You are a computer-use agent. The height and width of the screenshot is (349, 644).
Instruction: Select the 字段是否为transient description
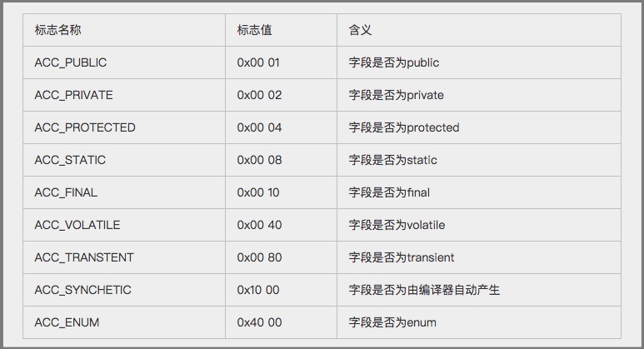(x=402, y=257)
